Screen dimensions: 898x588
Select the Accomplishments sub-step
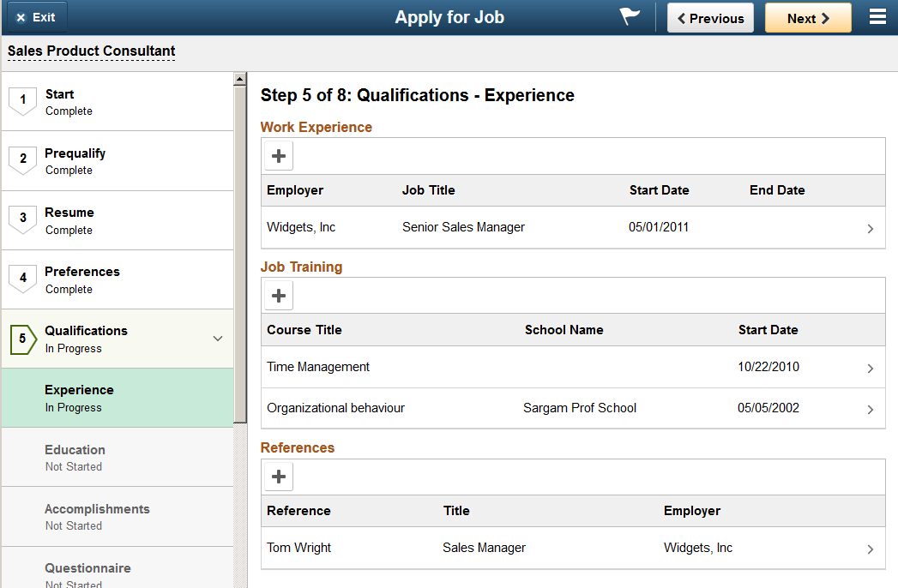[118, 517]
